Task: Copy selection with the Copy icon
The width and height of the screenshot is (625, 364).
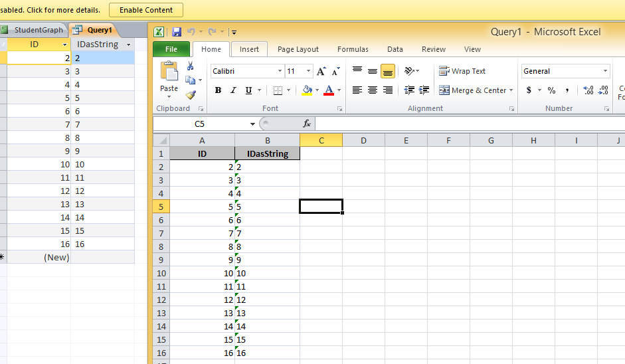Action: (191, 80)
